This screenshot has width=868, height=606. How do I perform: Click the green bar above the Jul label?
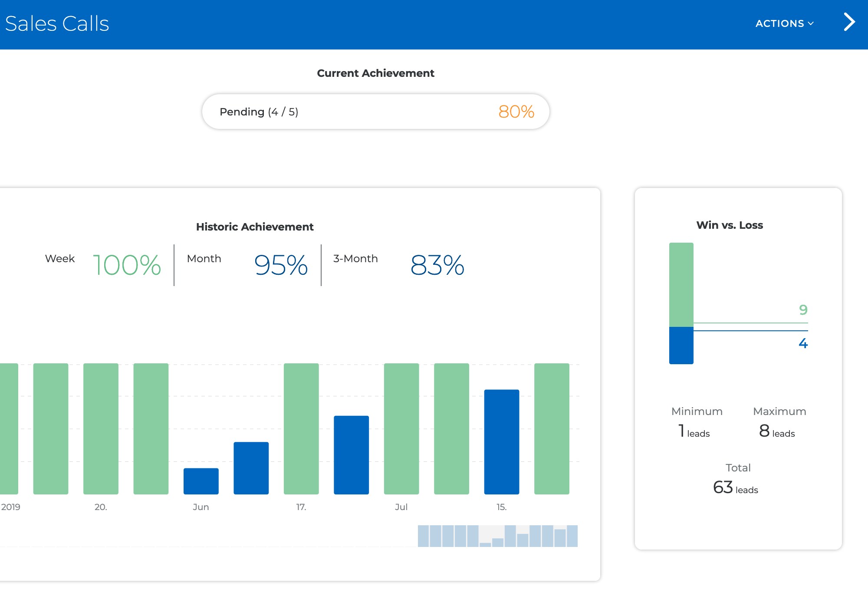click(401, 428)
